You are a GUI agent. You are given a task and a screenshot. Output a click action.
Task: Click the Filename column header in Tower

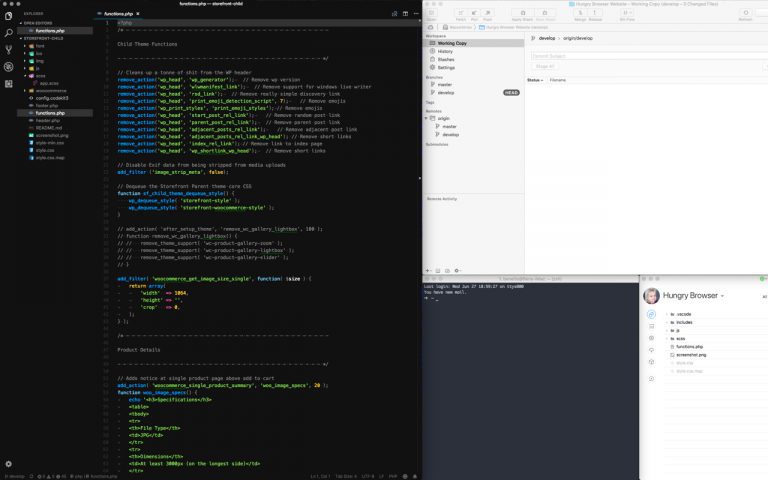[557, 80]
